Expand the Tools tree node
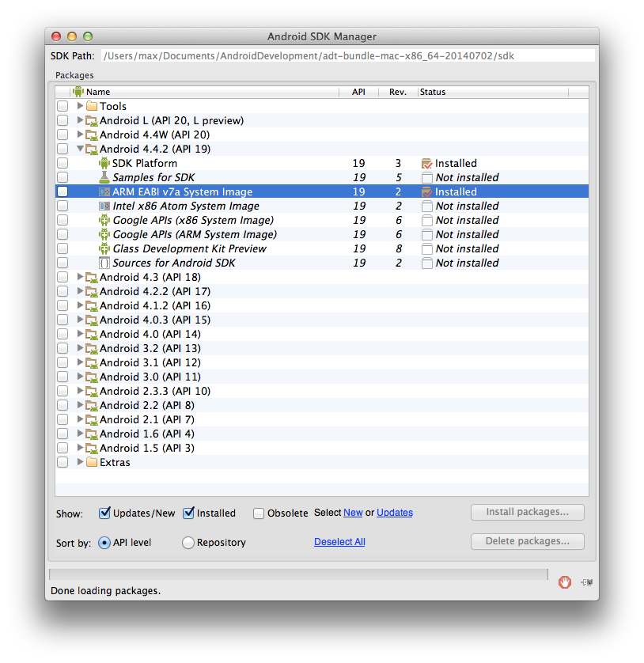Image resolution: width=644 pixels, height=663 pixels. (x=80, y=106)
